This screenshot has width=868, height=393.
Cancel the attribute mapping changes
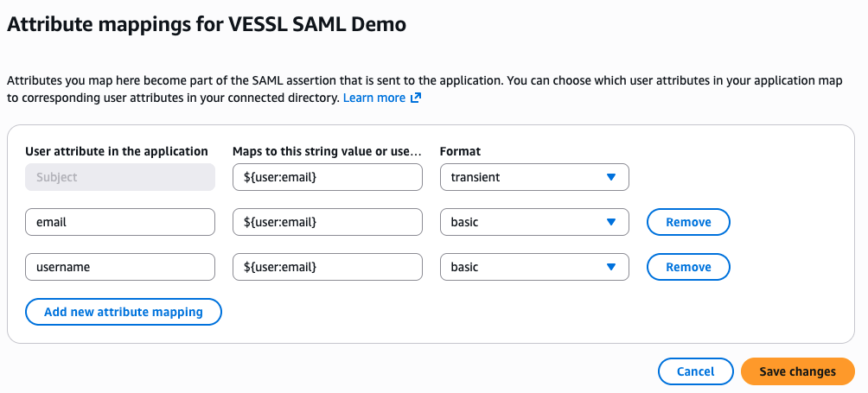tap(695, 371)
